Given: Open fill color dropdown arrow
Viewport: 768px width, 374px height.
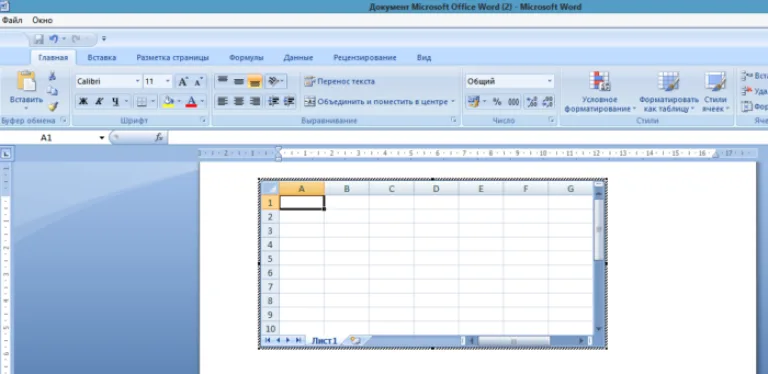Looking at the screenshot, I should (x=179, y=102).
